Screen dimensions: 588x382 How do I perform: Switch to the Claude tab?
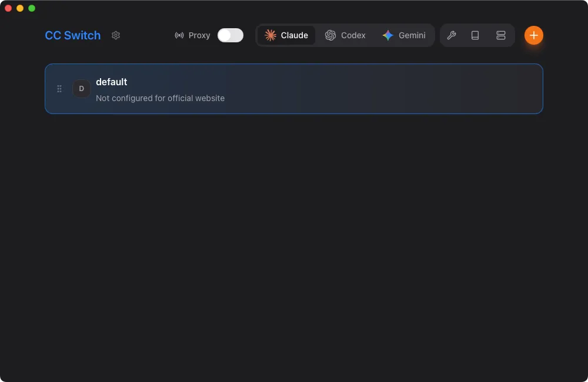(x=286, y=35)
